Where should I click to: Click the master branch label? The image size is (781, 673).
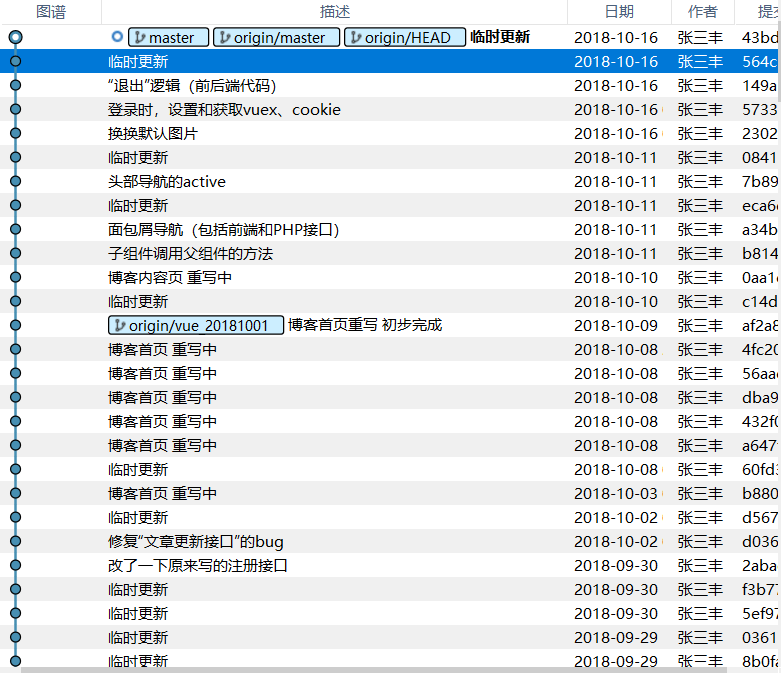tap(168, 37)
